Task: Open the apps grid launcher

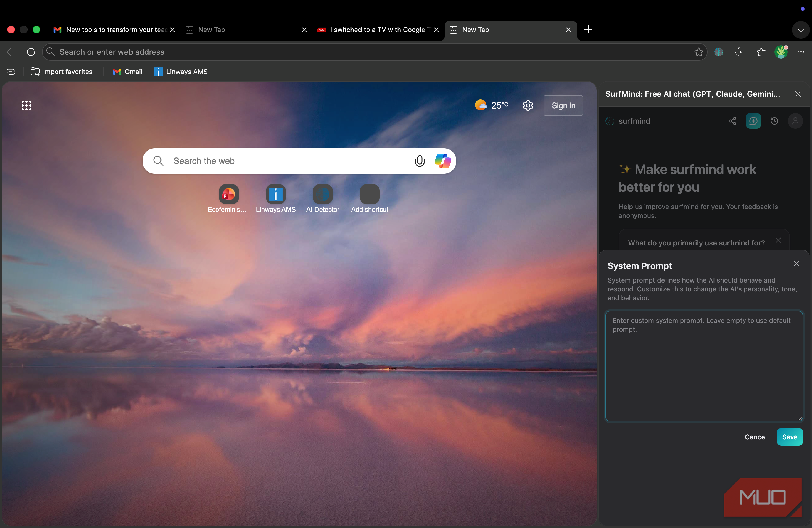Action: (x=27, y=105)
